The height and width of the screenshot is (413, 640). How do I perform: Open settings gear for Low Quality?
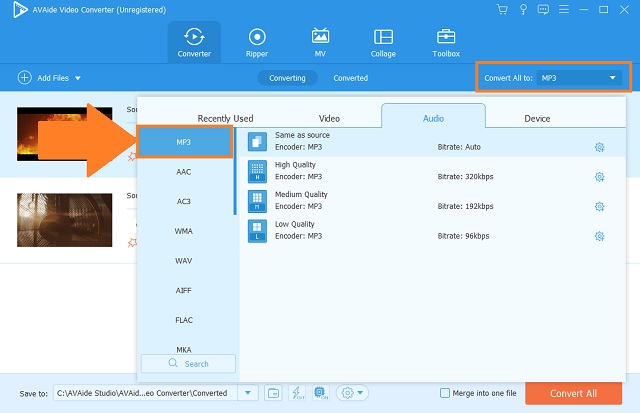coord(599,236)
